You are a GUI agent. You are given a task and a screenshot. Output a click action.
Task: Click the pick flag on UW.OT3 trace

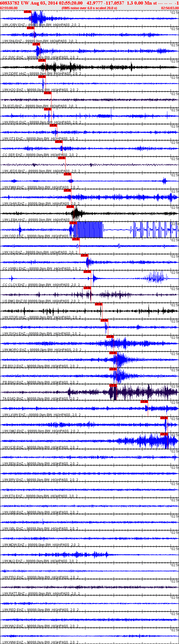tap(53, 125)
